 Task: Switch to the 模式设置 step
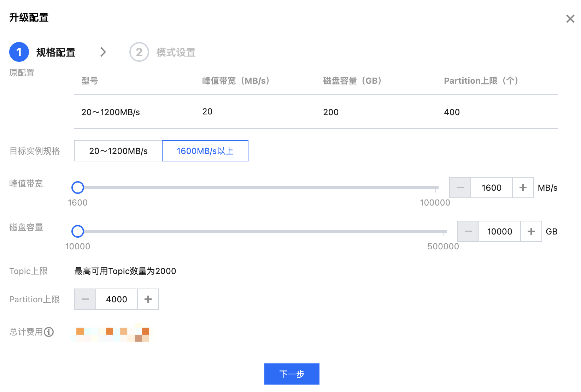tap(176, 52)
